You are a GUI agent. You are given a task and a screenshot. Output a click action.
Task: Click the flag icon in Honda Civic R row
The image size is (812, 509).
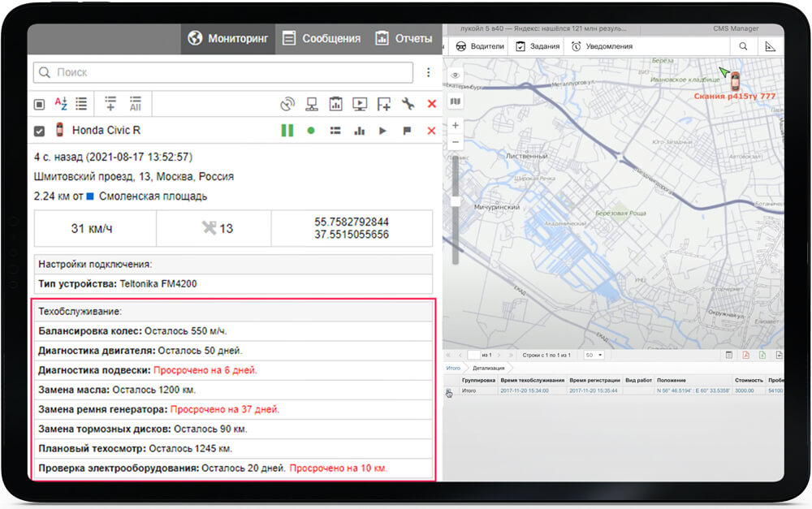407,131
